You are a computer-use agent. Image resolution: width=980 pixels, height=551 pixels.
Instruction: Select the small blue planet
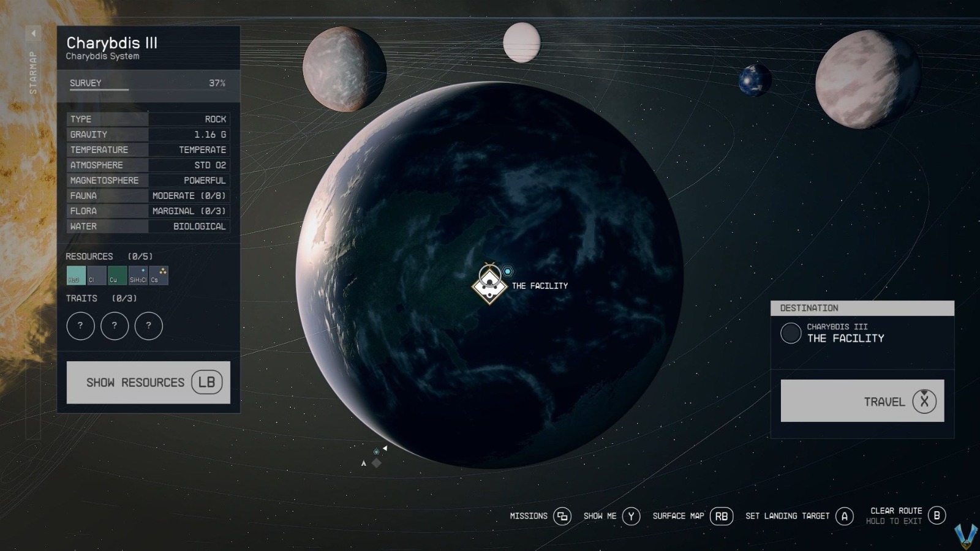(755, 80)
